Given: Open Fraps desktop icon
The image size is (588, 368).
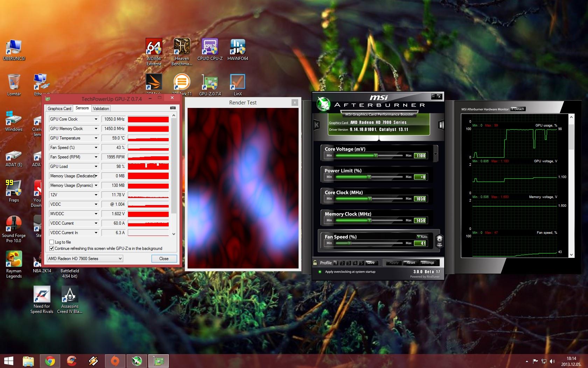Looking at the screenshot, I should pyautogui.click(x=14, y=191).
